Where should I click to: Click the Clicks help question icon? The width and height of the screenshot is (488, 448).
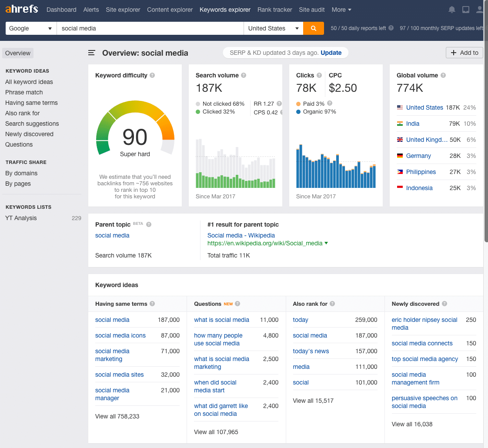pos(319,75)
